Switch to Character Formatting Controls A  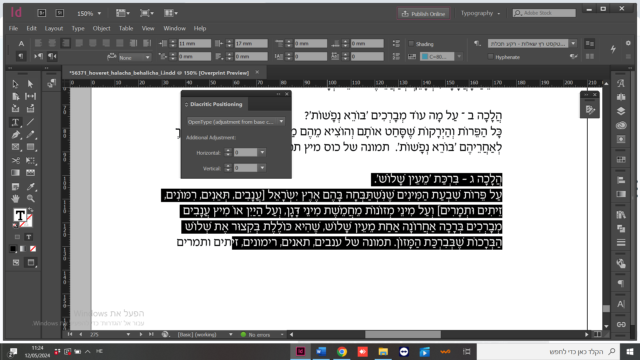pyautogui.click(x=21, y=43)
